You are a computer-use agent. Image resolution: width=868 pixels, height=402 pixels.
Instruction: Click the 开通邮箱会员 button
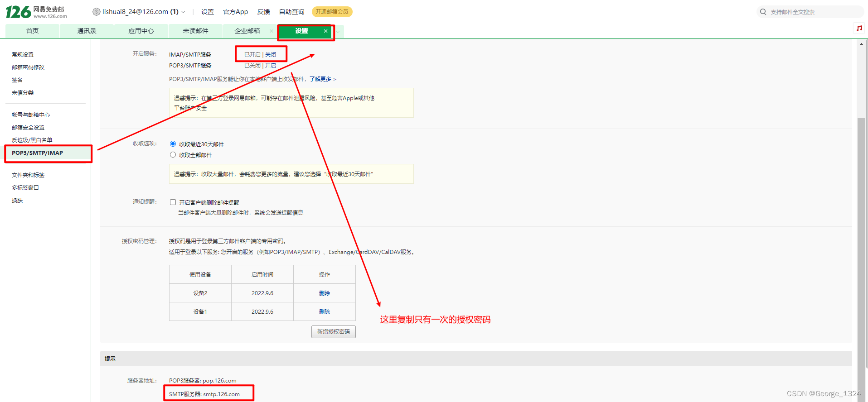[x=332, y=12]
